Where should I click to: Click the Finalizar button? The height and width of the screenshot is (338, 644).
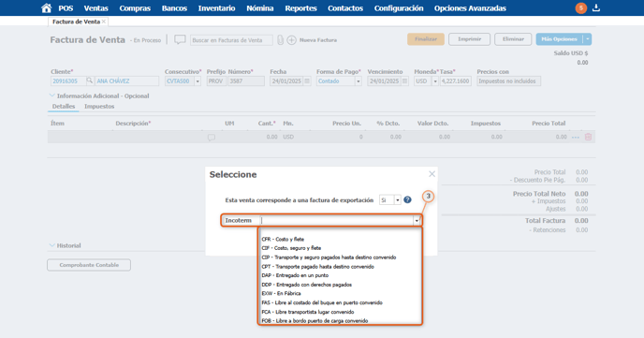[426, 39]
